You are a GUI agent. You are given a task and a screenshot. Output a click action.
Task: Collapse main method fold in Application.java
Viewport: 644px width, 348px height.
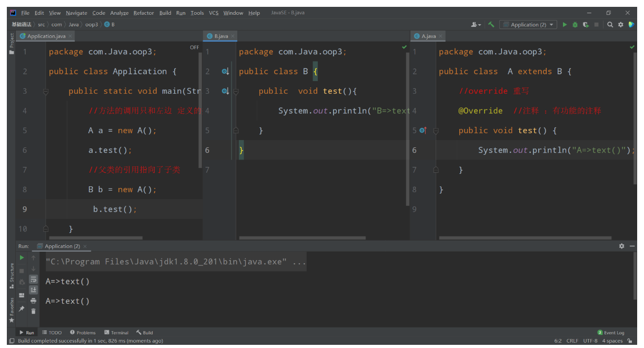tap(46, 92)
